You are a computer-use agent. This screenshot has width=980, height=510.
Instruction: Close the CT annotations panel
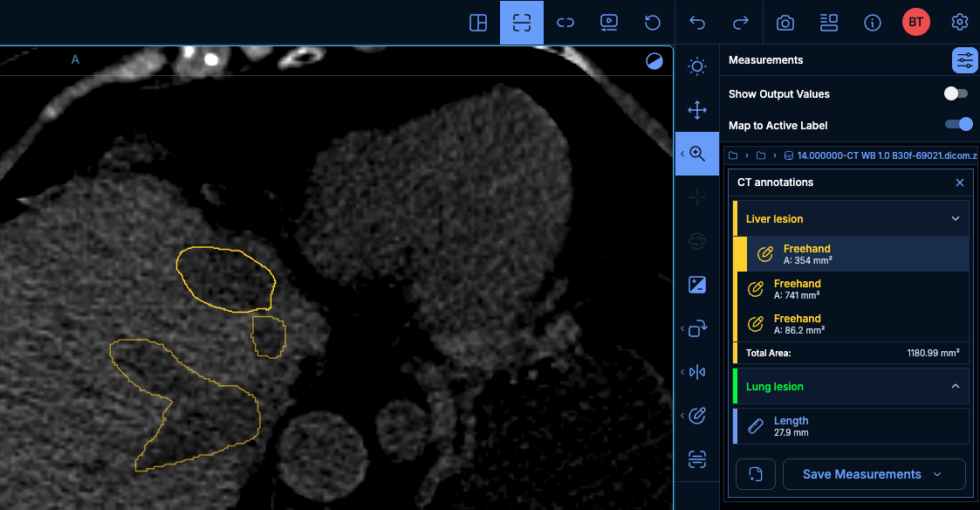point(960,183)
